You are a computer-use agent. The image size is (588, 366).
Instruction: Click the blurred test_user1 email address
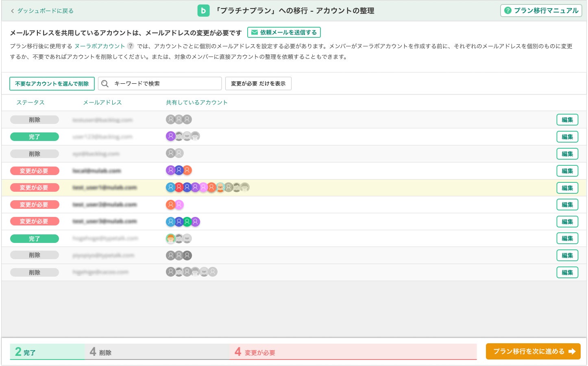105,188
